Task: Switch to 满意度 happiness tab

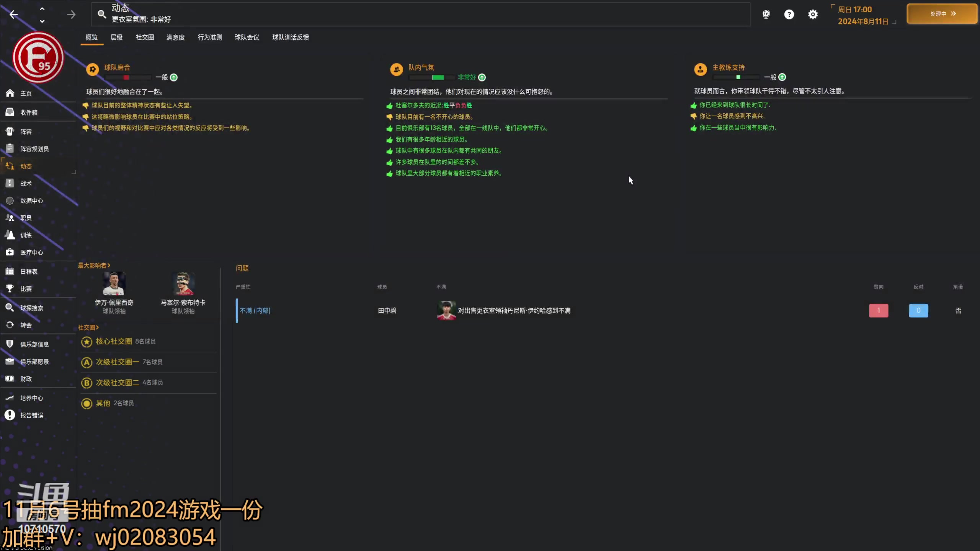Action: (175, 37)
